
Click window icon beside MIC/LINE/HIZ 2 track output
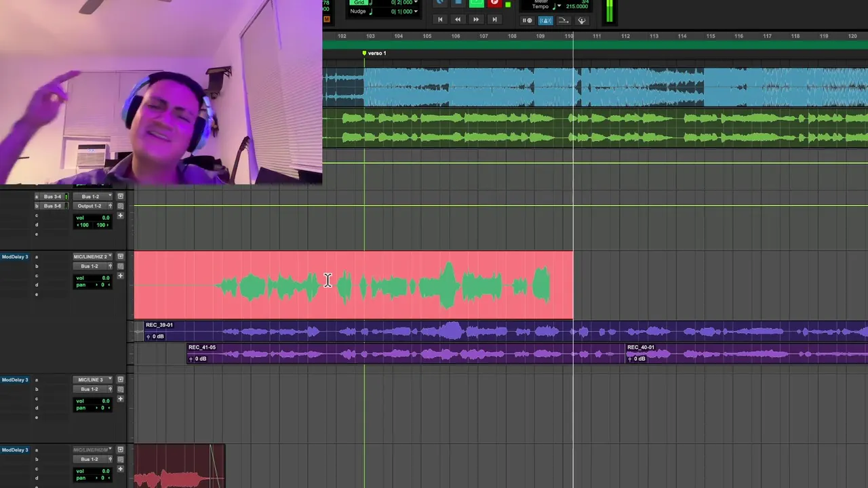[120, 266]
